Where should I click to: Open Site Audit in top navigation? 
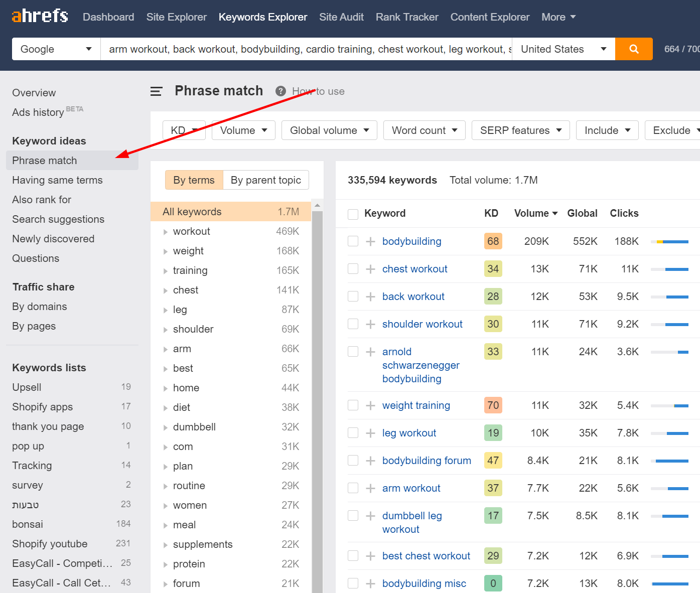click(x=341, y=17)
